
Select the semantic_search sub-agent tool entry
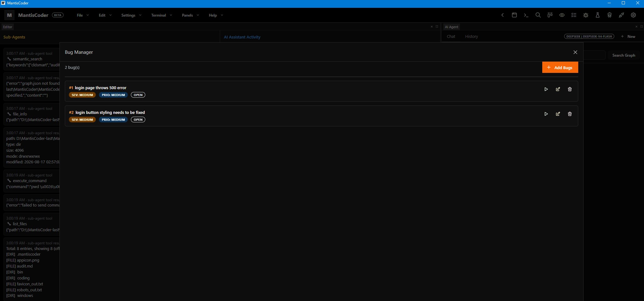31,59
